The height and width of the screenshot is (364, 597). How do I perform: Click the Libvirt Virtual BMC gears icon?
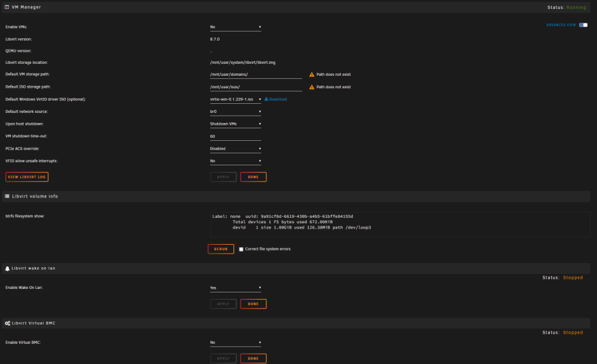click(7, 323)
